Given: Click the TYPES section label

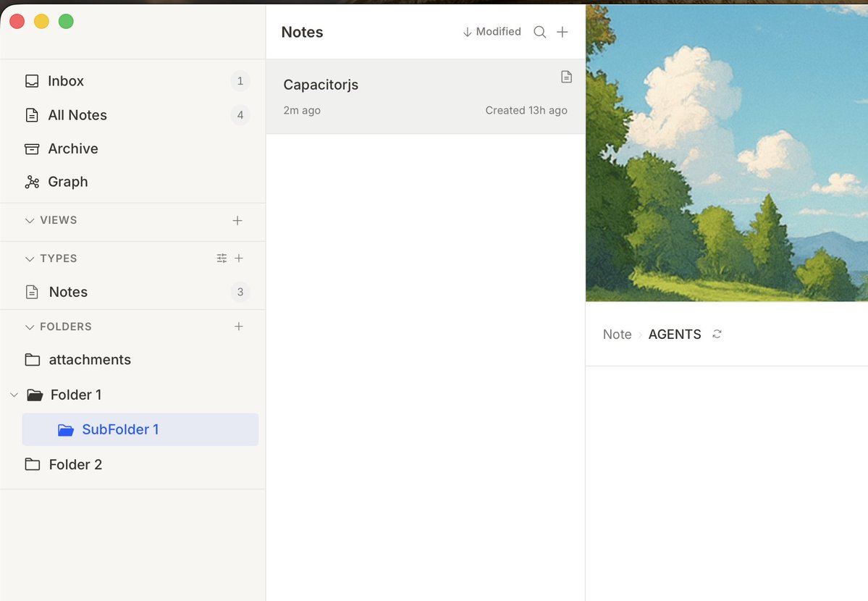Looking at the screenshot, I should [59, 258].
